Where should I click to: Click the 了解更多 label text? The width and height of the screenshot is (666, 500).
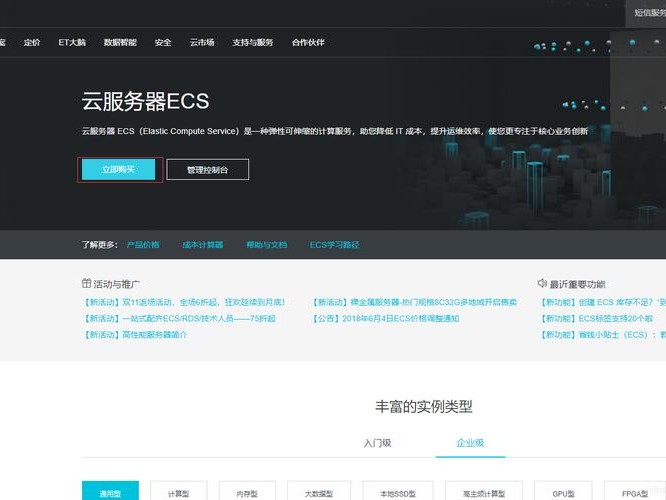pyautogui.click(x=99, y=245)
